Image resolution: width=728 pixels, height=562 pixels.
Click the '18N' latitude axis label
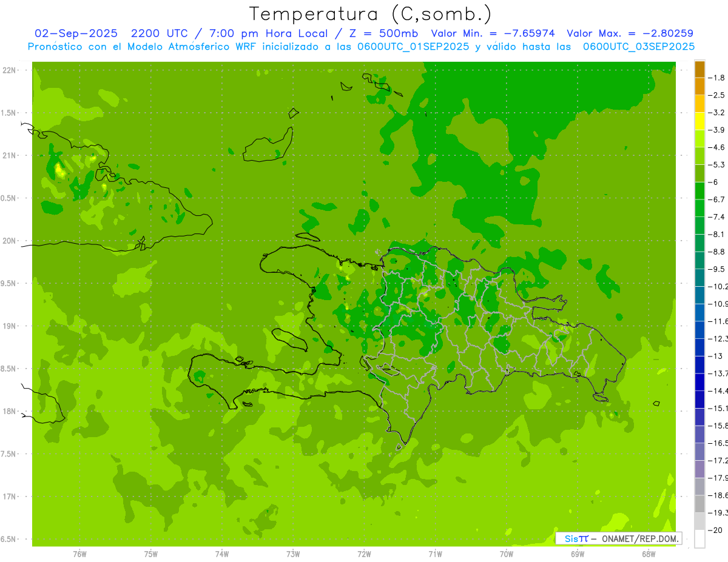pos(10,412)
